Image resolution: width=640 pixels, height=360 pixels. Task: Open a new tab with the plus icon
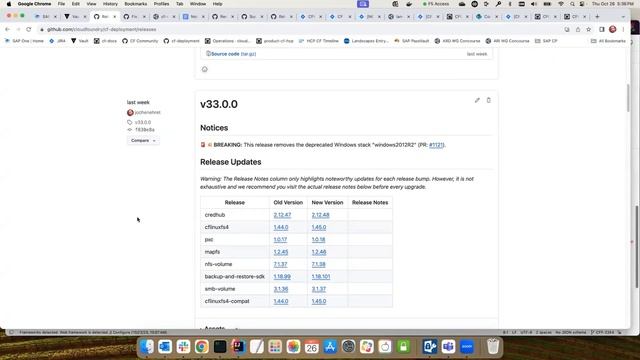(x=597, y=17)
